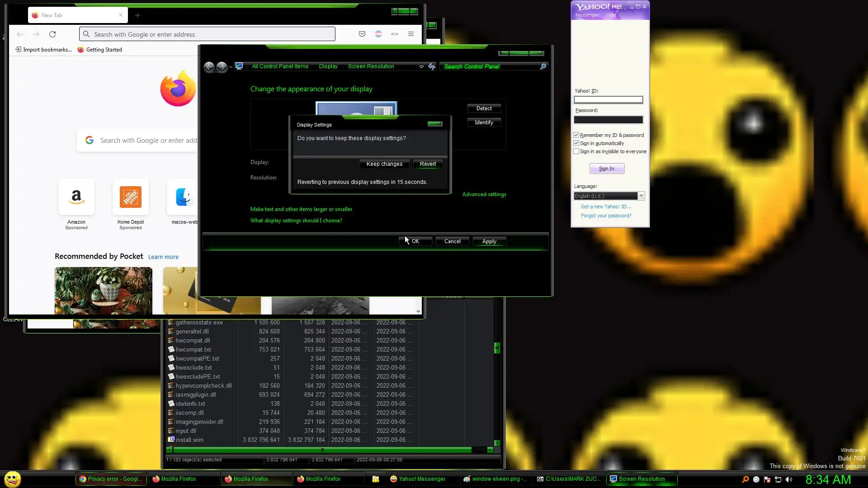Enable Sign in as invisible to everyone
868x488 pixels.
[576, 151]
